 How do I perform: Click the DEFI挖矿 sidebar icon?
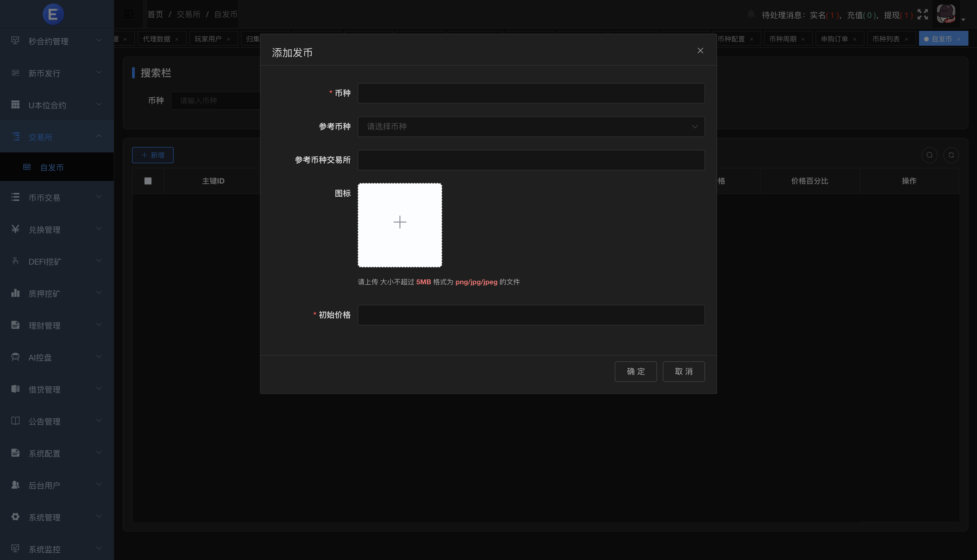click(x=15, y=261)
